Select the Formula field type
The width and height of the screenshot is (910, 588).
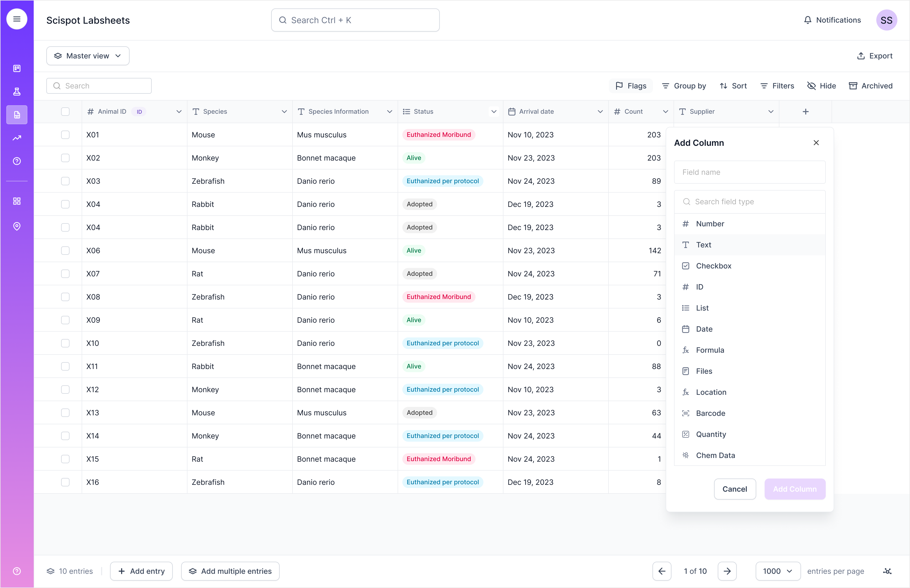click(x=710, y=350)
